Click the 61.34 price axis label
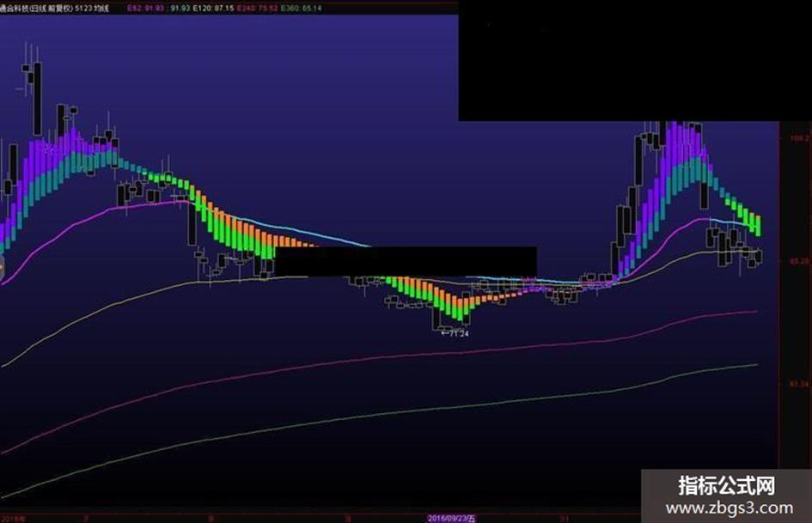Viewport: 812px width, 523px height. 799,384
